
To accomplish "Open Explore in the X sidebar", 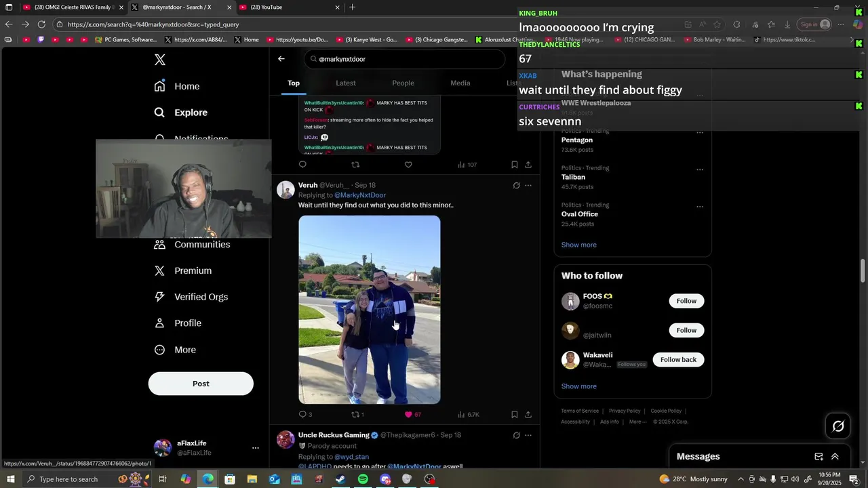I will [180, 113].
